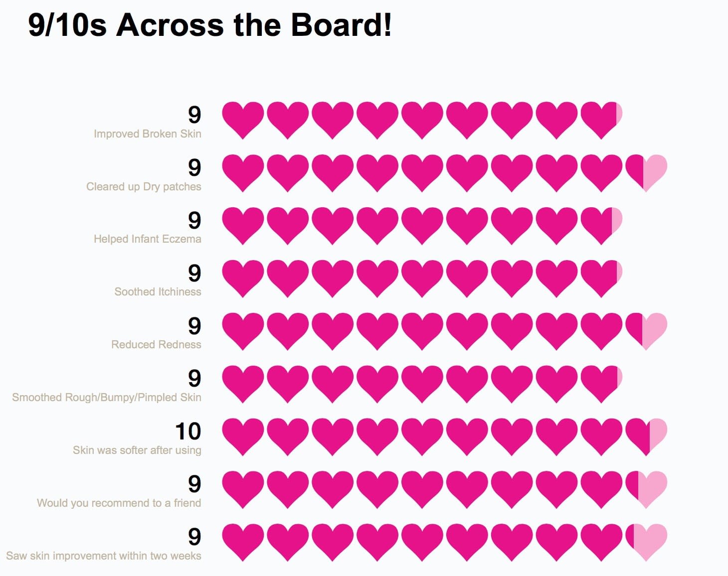Image resolution: width=728 pixels, height=576 pixels.
Task: Click the 'Improved Broken Skin' label
Action: click(148, 134)
